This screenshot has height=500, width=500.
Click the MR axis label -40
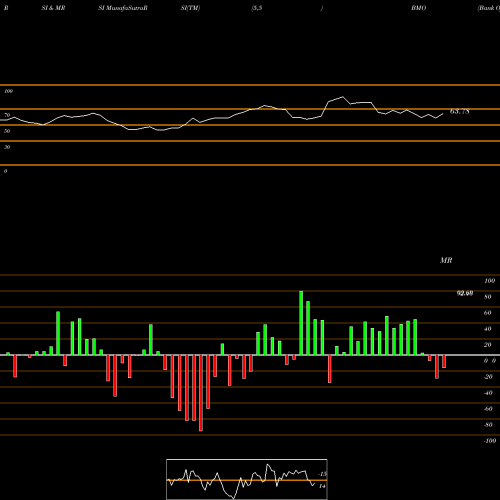point(488,393)
